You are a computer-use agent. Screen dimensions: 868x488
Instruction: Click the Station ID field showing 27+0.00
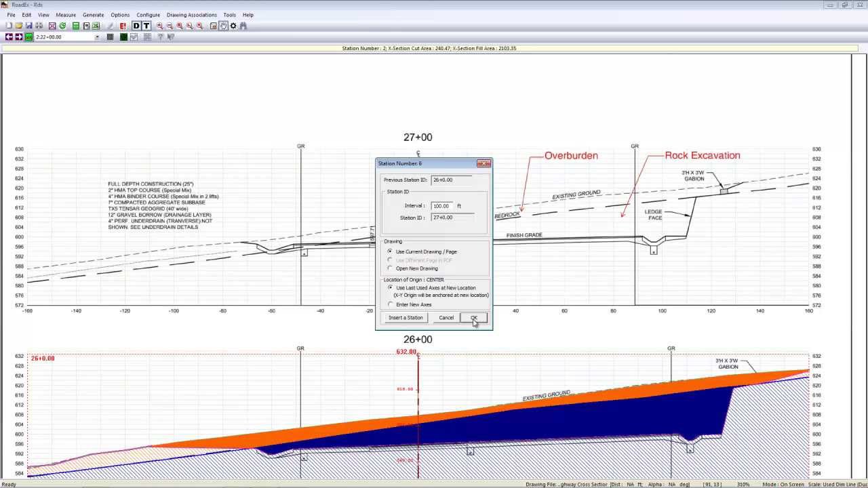point(452,218)
